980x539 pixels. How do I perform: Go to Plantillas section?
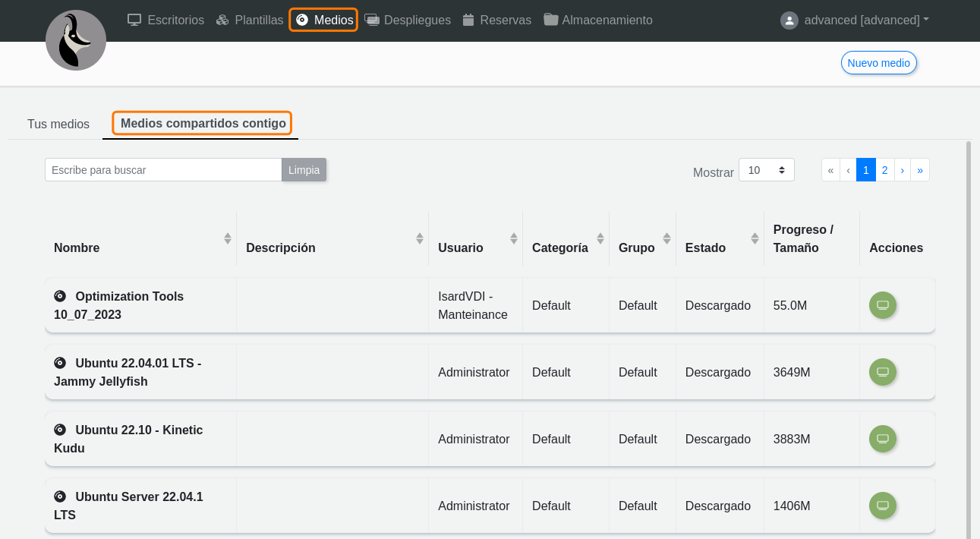point(250,20)
